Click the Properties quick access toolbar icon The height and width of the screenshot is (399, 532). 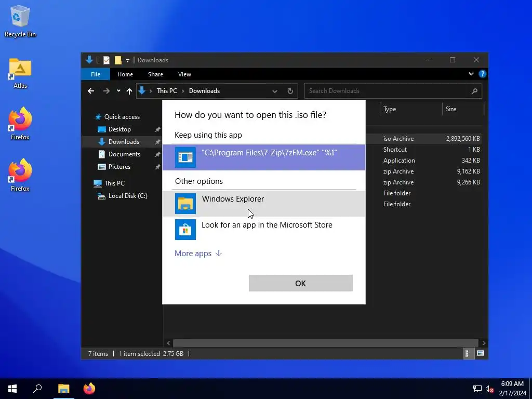click(106, 60)
